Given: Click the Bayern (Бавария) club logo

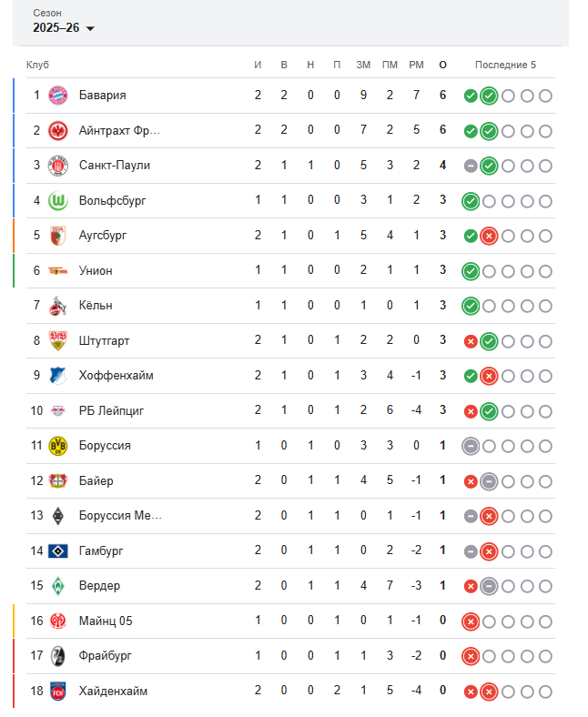Looking at the screenshot, I should click(x=58, y=96).
